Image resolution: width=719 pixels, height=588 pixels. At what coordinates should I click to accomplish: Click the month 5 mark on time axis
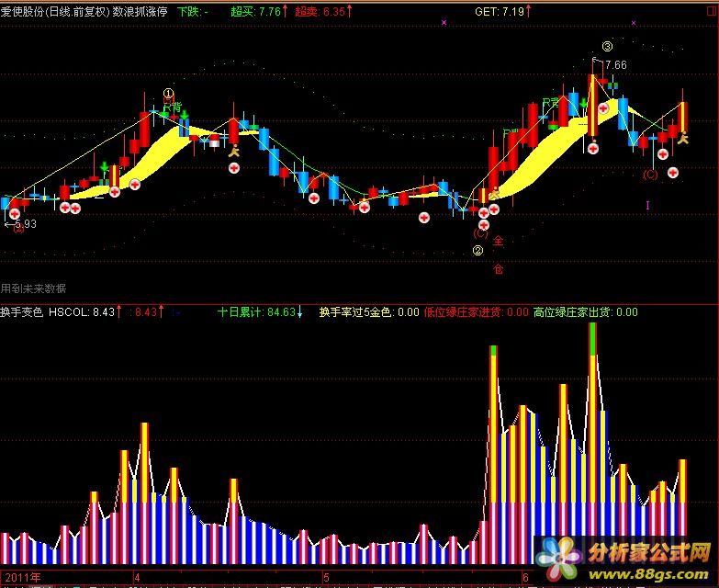326,578
